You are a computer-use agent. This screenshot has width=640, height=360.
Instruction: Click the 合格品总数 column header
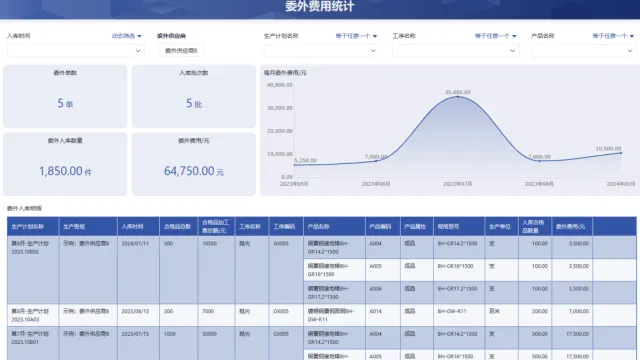177,227
